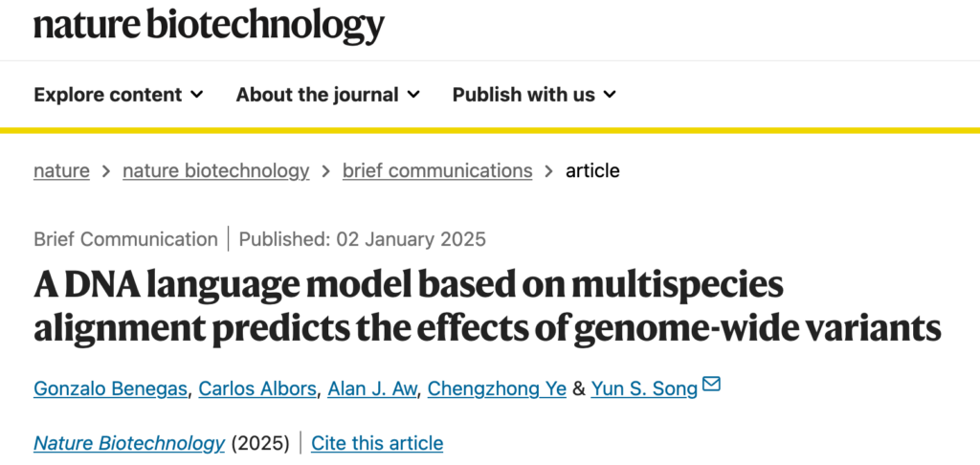This screenshot has height=465, width=980.
Task: Go to the nature breadcrumb link
Action: tap(61, 170)
